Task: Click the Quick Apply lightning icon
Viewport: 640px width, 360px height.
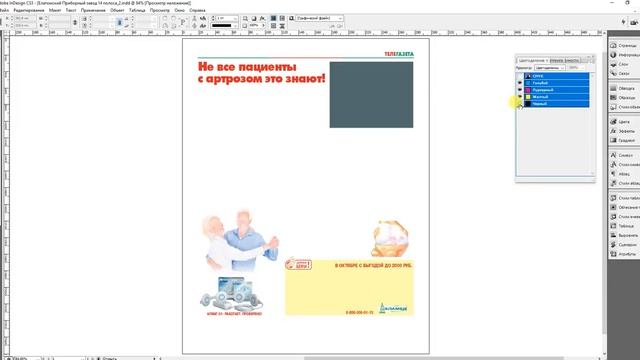Action: click(623, 22)
